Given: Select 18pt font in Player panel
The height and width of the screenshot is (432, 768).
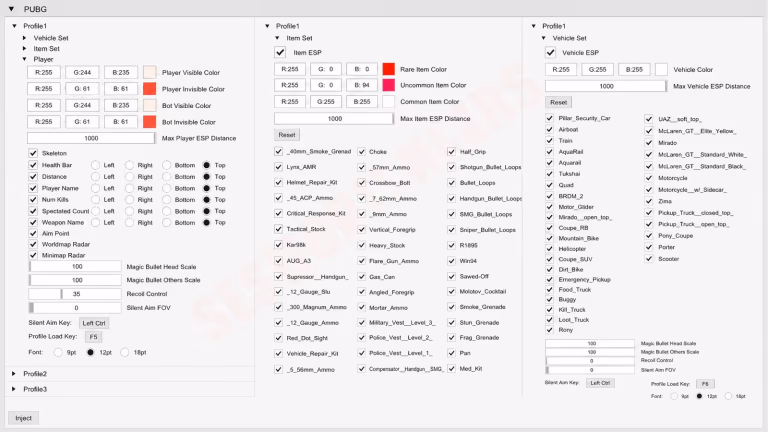Looking at the screenshot, I should click(125, 352).
